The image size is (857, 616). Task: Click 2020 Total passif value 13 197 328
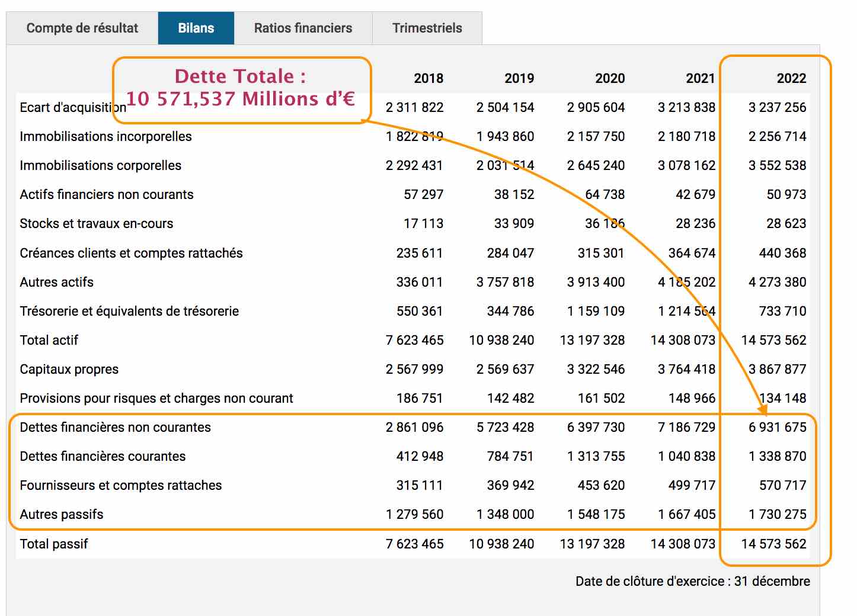click(592, 544)
